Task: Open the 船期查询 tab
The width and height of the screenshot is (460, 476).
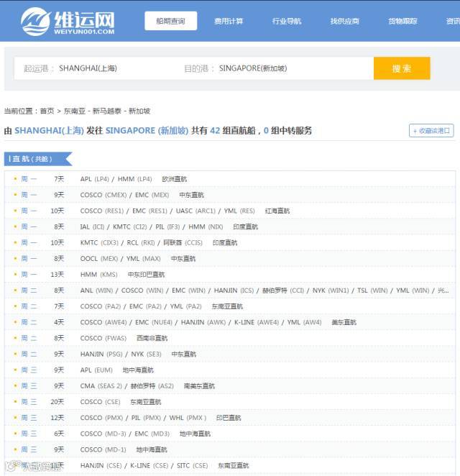Action: 171,21
